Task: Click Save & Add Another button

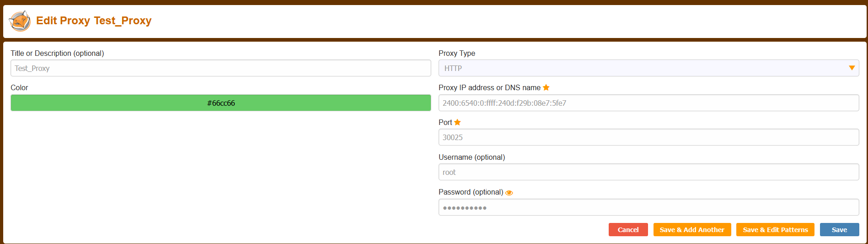Action: (692, 230)
